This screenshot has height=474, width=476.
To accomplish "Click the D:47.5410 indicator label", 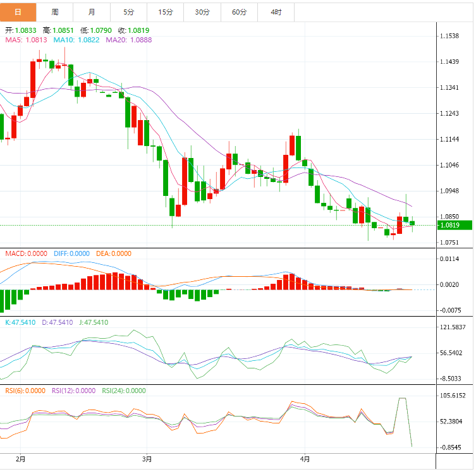I will click(x=58, y=322).
